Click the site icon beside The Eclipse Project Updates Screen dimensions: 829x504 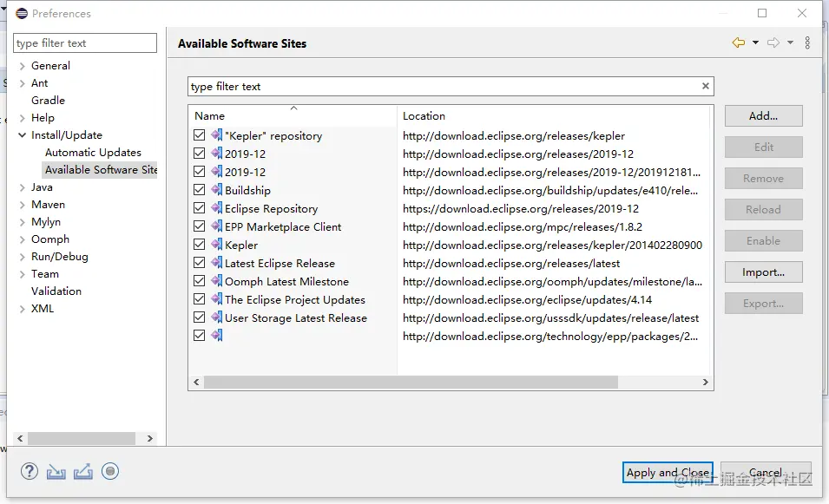point(217,299)
